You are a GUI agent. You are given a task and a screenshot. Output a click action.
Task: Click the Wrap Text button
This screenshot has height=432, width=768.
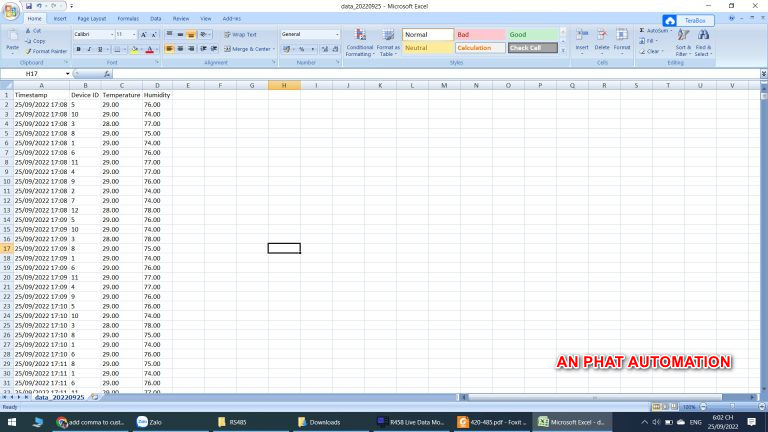tap(240, 35)
